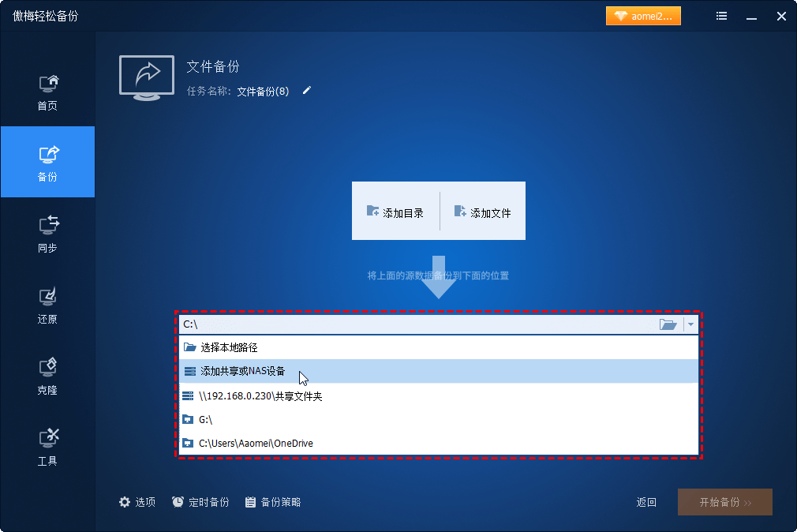Go to Restore (还原) sidebar icon
797x532 pixels.
(x=47, y=305)
